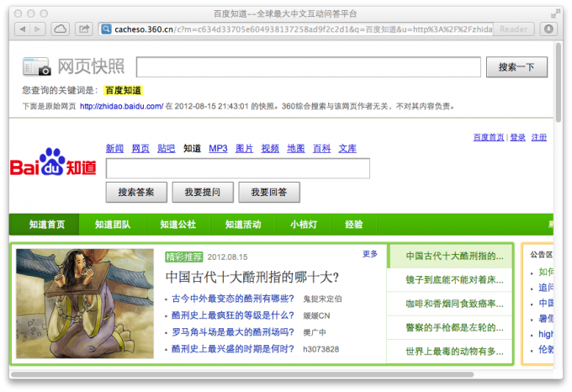This screenshot has height=392, width=572.
Task: Open question 酷刑史上最兴盛的时期是何时?
Action: (x=233, y=349)
